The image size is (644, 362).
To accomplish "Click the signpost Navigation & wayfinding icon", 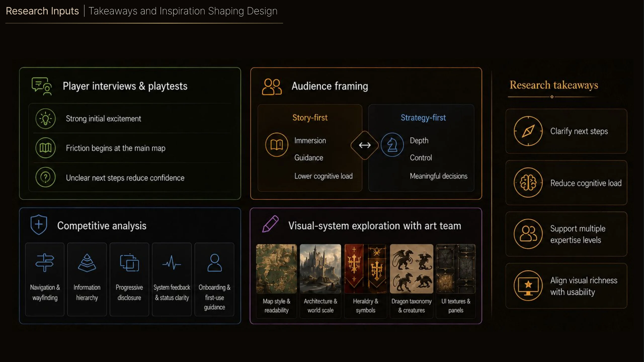I will (x=45, y=263).
